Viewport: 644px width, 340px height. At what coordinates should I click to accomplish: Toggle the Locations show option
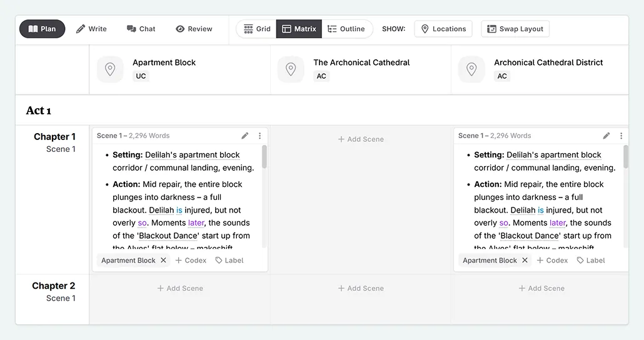point(443,29)
